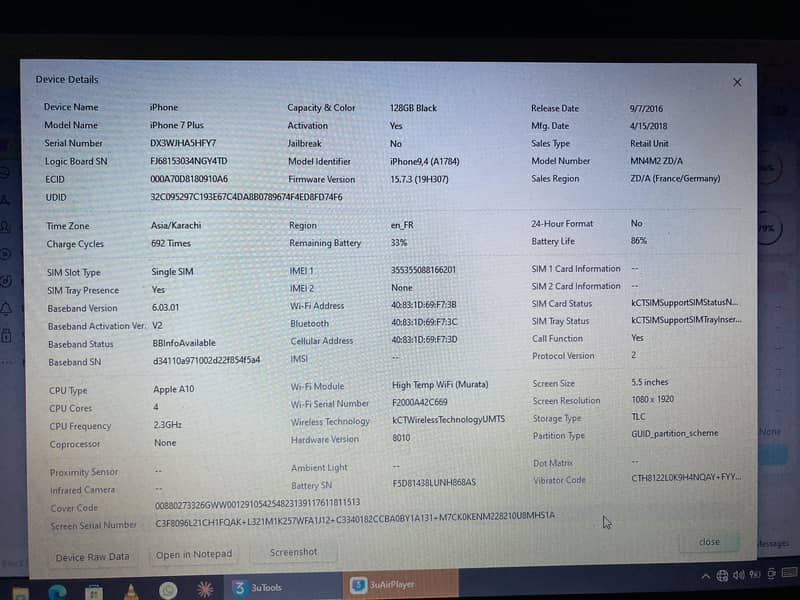Screen dimensions: 800x600
Task: Click Wi-Fi address 40:83:1D:69:F7:3B
Action: coord(423,305)
